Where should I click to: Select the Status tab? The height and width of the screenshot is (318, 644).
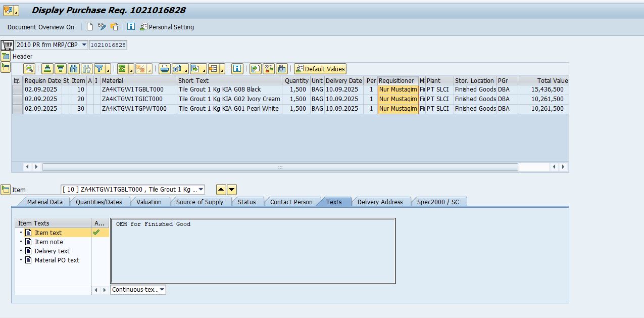tap(247, 202)
